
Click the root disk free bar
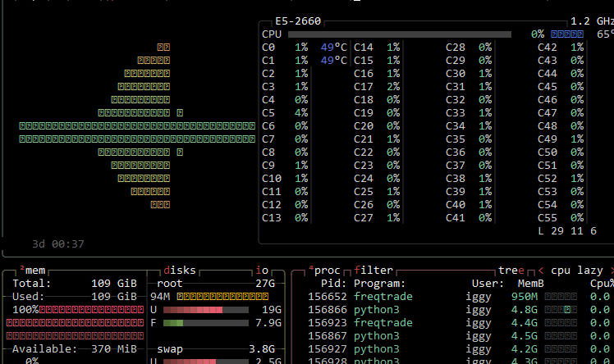tap(206, 323)
